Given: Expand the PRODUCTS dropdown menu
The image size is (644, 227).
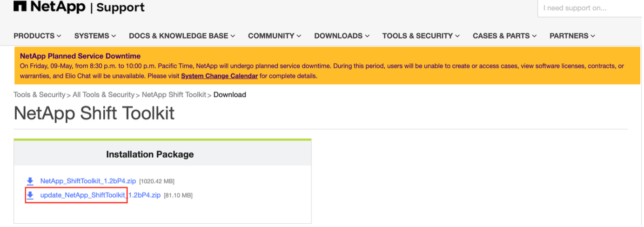Looking at the screenshot, I should point(38,36).
